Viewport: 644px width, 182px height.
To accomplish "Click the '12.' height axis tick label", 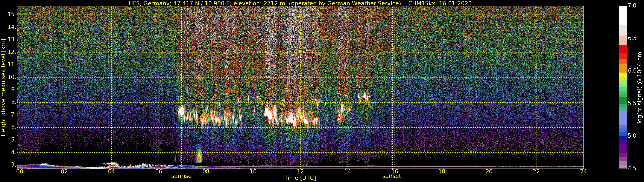I will pyautogui.click(x=12, y=52).
